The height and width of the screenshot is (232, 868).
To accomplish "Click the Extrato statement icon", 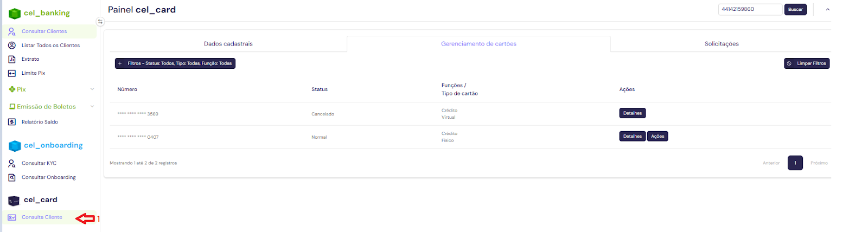I will 12,59.
